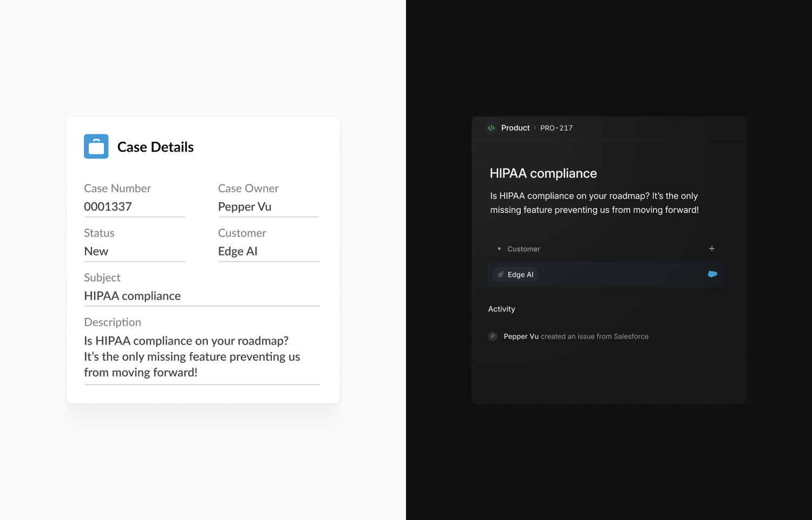The height and width of the screenshot is (520, 812).
Task: Open the PRO-217 breadcrumb item
Action: pyautogui.click(x=556, y=128)
